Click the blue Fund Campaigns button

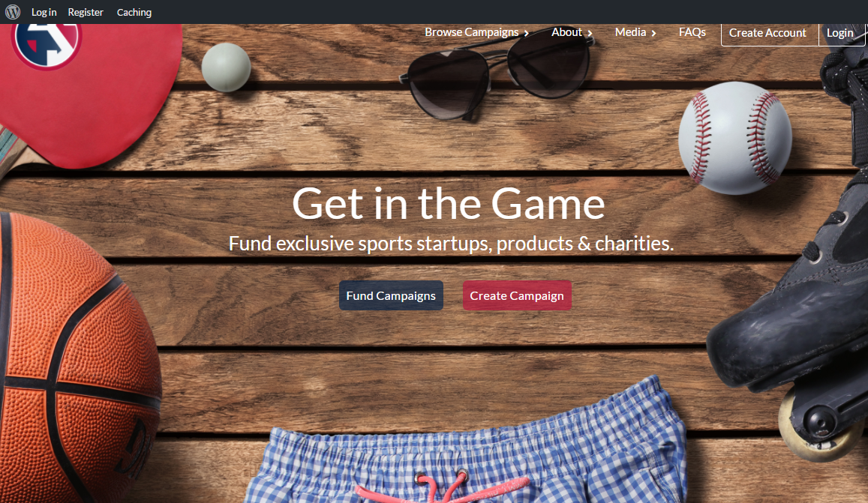point(391,295)
